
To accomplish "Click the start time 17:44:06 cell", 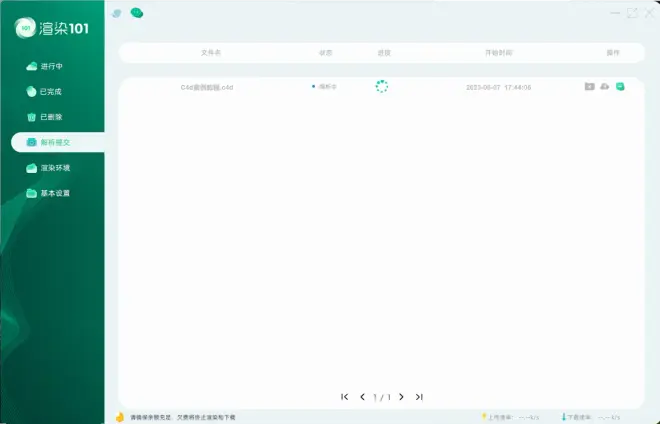I will (x=498, y=88).
